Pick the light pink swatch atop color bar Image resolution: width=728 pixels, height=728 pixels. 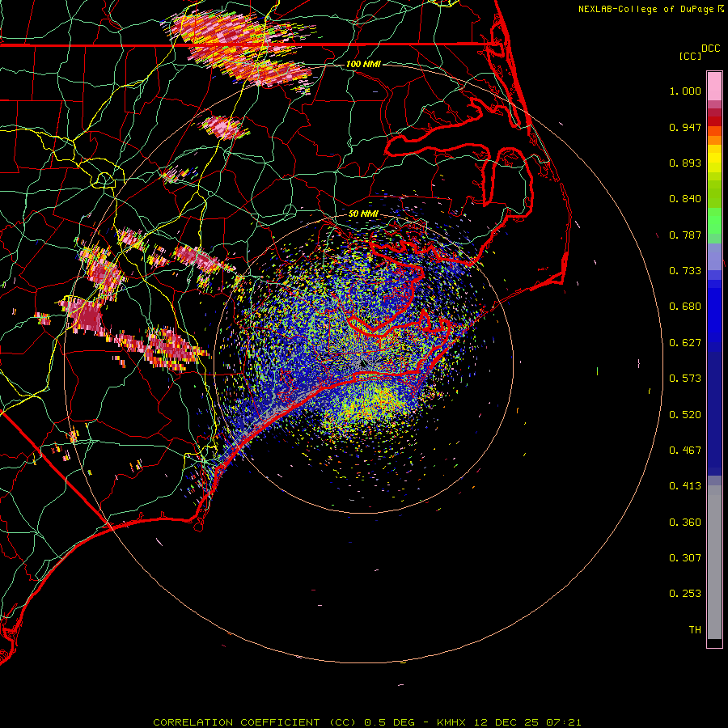tap(714, 87)
